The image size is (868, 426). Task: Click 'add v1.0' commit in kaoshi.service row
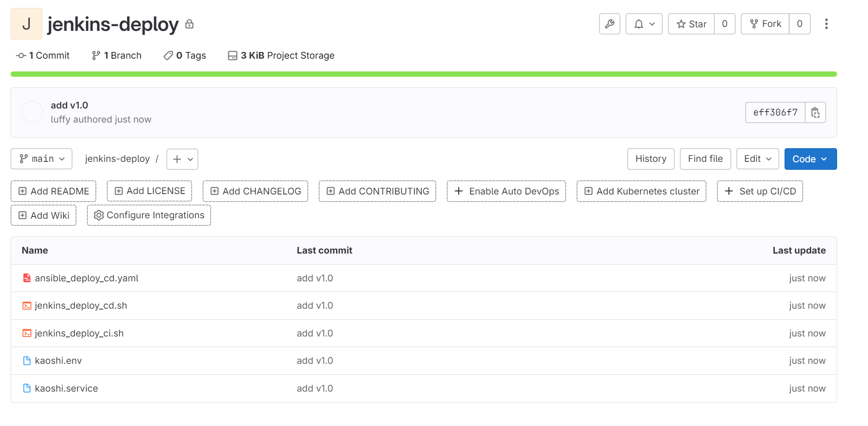click(315, 389)
